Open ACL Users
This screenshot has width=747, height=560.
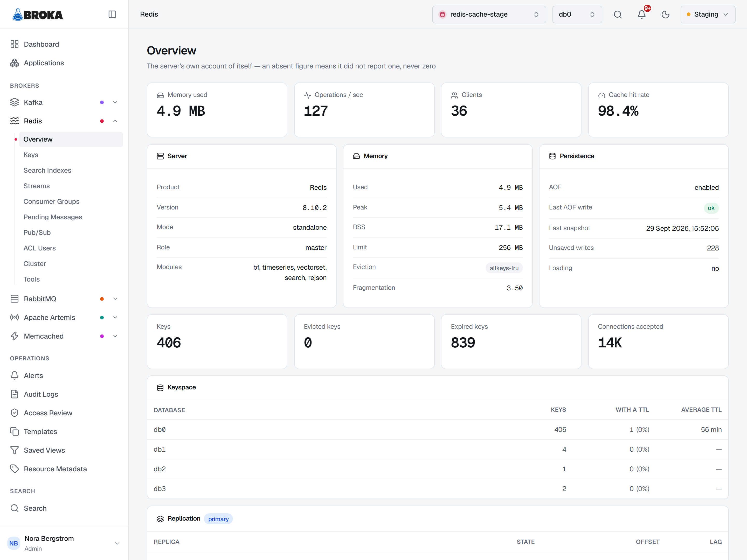click(x=71, y=248)
